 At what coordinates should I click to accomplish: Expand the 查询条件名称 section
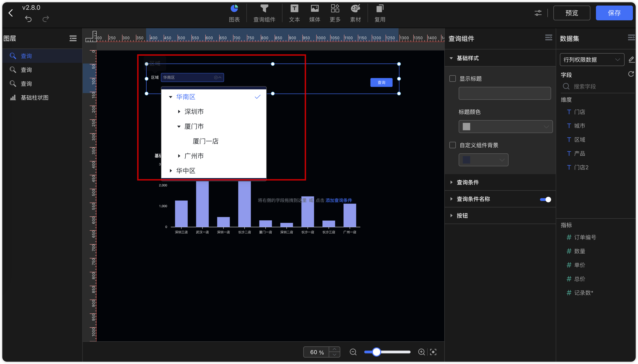pos(451,199)
